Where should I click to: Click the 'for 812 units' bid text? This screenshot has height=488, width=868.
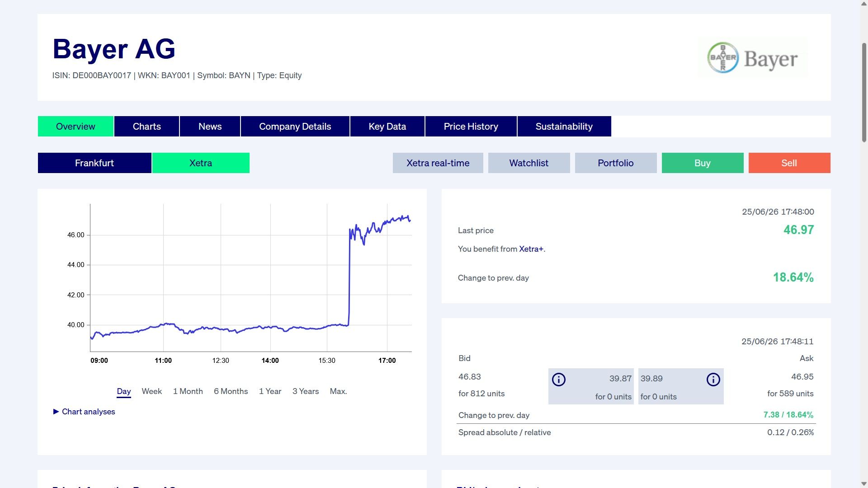pyautogui.click(x=481, y=394)
